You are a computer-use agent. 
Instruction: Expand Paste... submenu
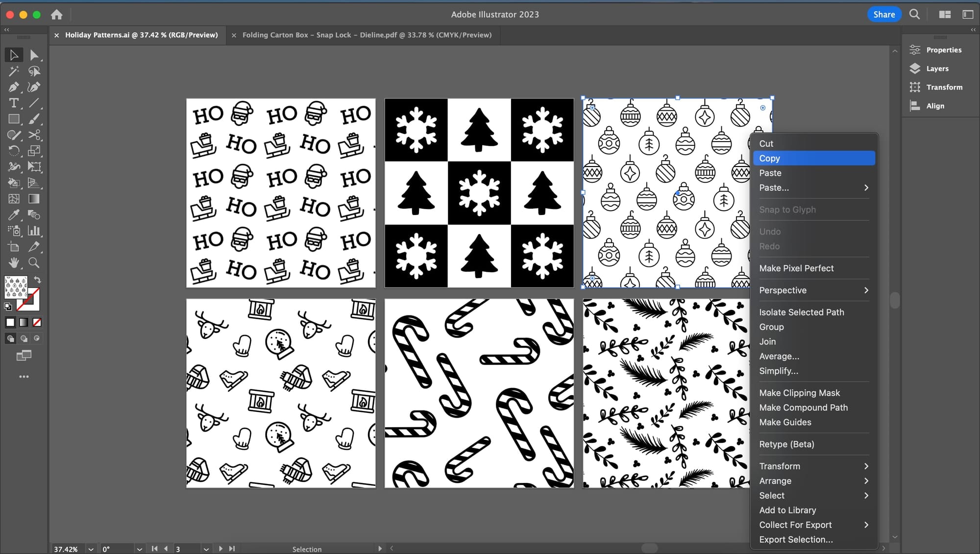(814, 188)
